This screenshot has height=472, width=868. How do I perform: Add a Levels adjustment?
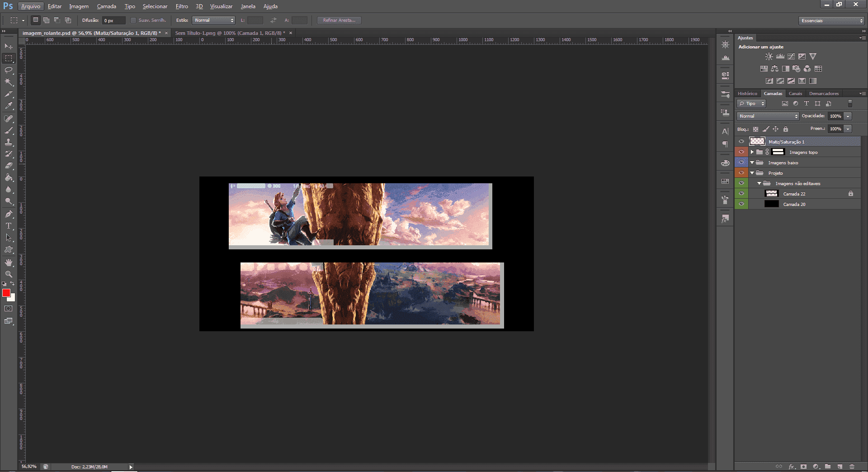click(x=780, y=57)
